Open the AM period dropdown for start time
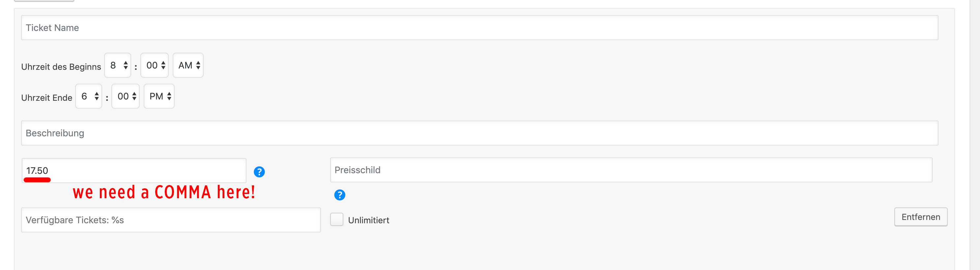Viewport: 980px width, 270px height. pyautogui.click(x=188, y=66)
